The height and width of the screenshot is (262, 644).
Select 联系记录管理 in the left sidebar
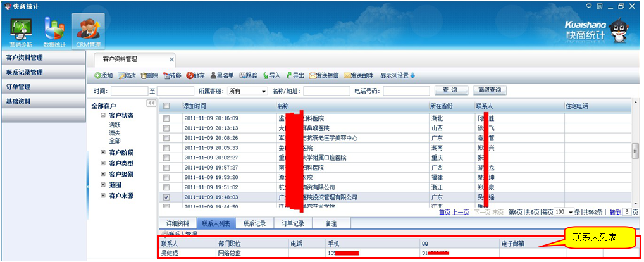coord(25,72)
